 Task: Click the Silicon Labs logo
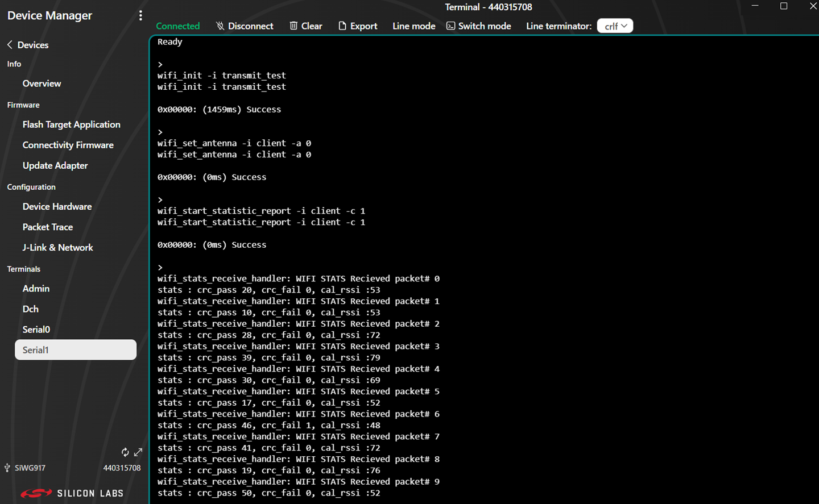point(72,493)
